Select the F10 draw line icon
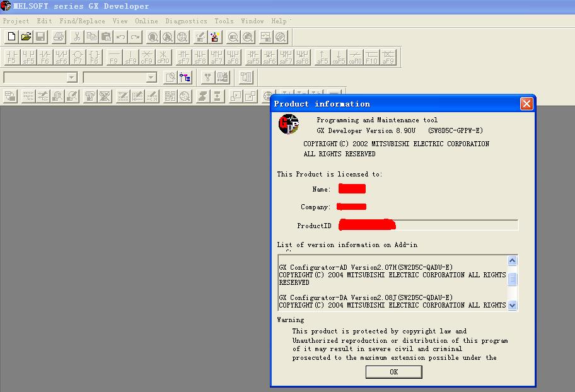 click(x=372, y=57)
